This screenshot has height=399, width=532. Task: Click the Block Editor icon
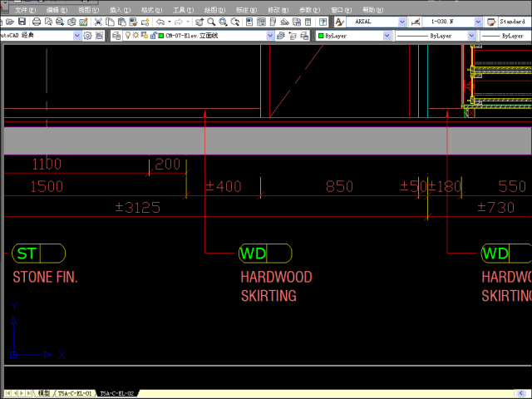[145, 22]
